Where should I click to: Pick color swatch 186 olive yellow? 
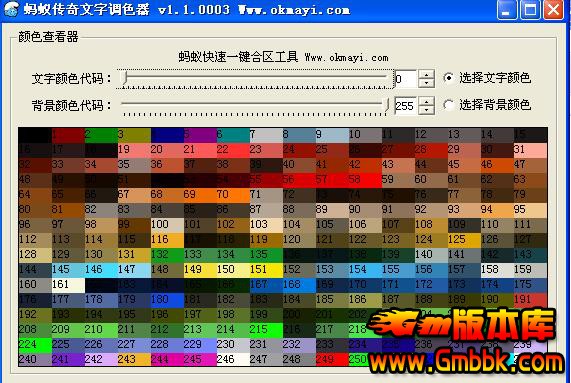click(x=365, y=300)
